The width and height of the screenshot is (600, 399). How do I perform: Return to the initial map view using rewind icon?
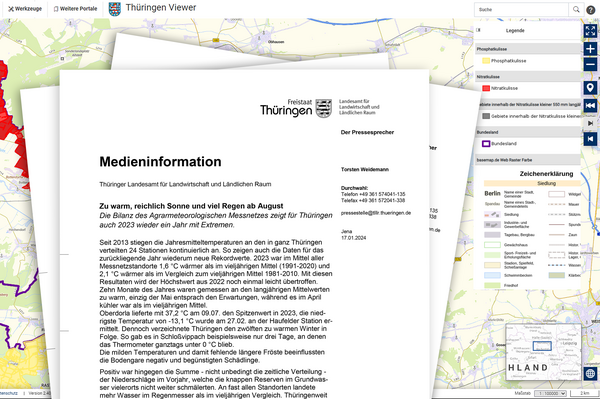pos(590,105)
